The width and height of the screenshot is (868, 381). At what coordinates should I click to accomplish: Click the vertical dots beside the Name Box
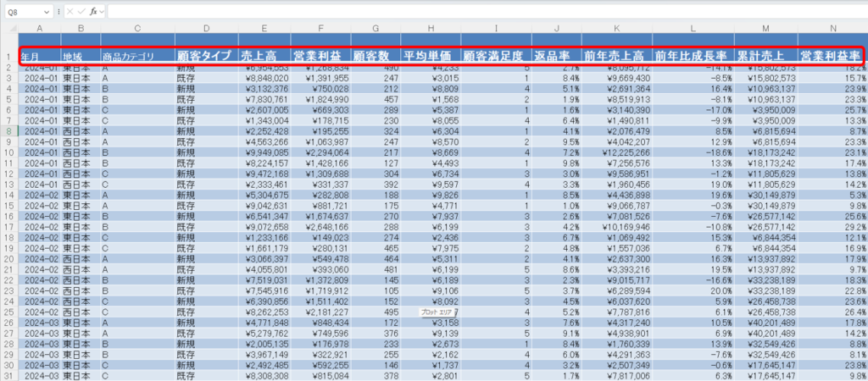(57, 13)
